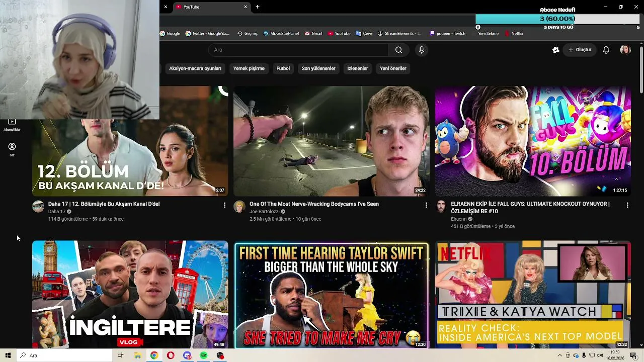Play the Daha 17 12. Bölüm thumbnail
644x362 pixels.
(130, 157)
